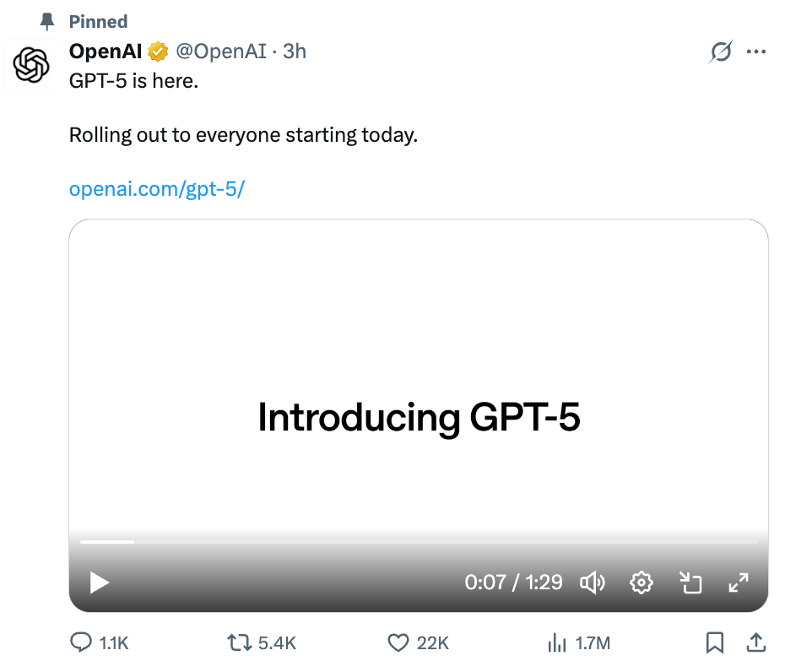Play the Introducing GPT-5 video
Image resolution: width=785 pixels, height=672 pixels.
click(100, 583)
